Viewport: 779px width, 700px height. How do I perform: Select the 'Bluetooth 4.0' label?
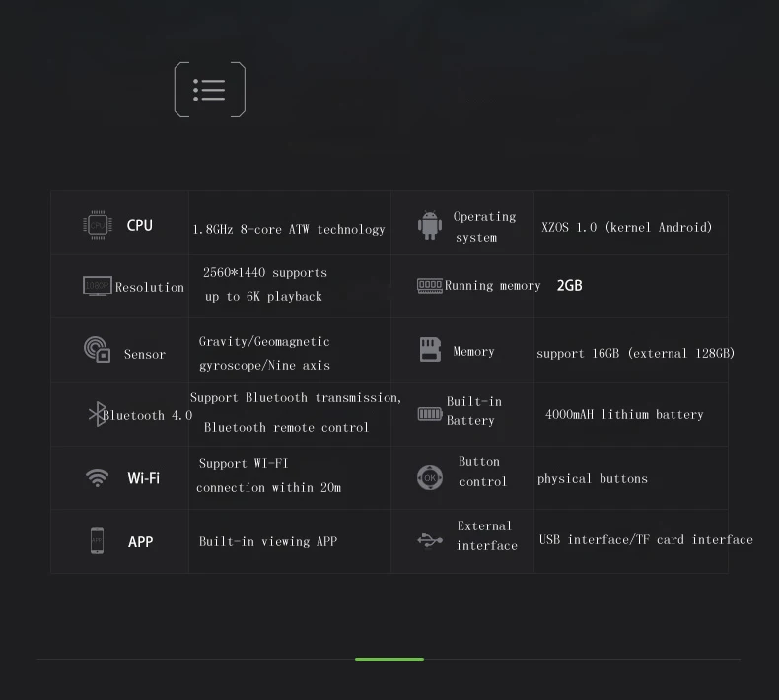(148, 415)
